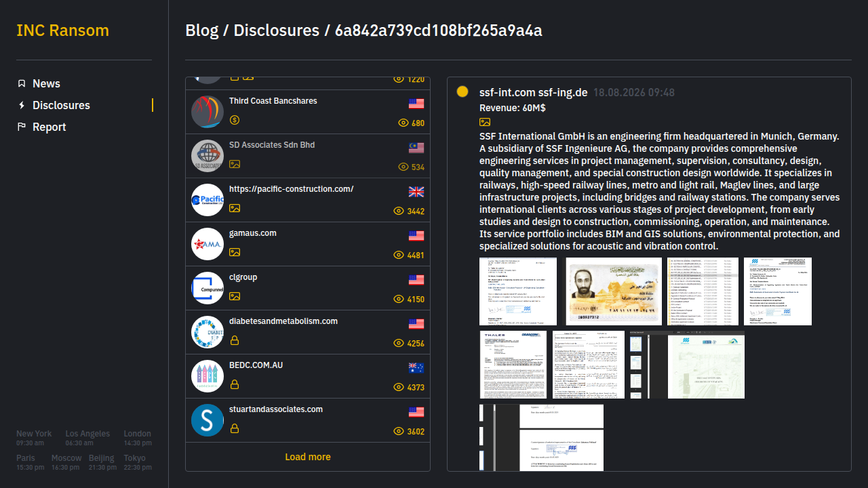Screen dimensions: 868x488
Task: Click the clgroup Compunnel logo
Action: coord(208,288)
